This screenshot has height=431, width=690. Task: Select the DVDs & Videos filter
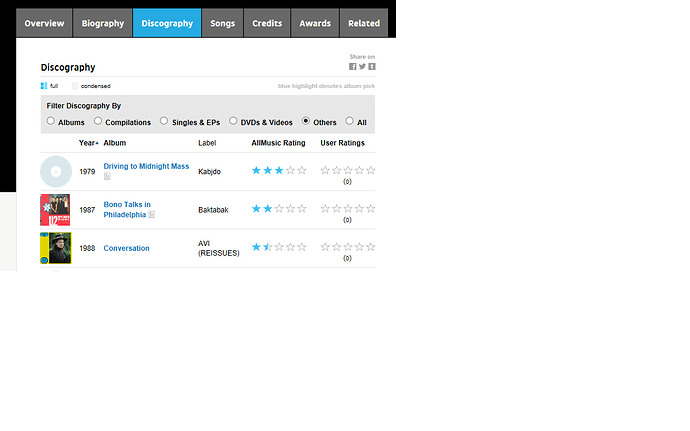pos(233,121)
